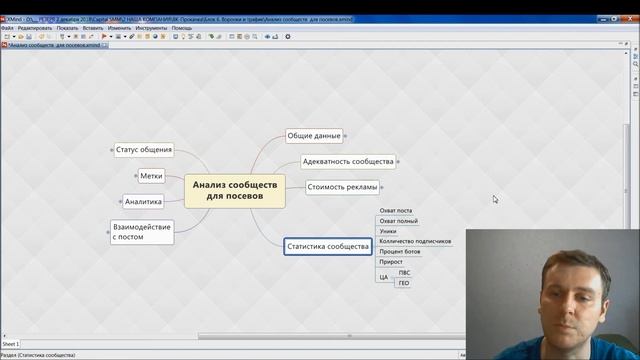
Task: Click the Охват поста subtopic
Action: coord(396,211)
